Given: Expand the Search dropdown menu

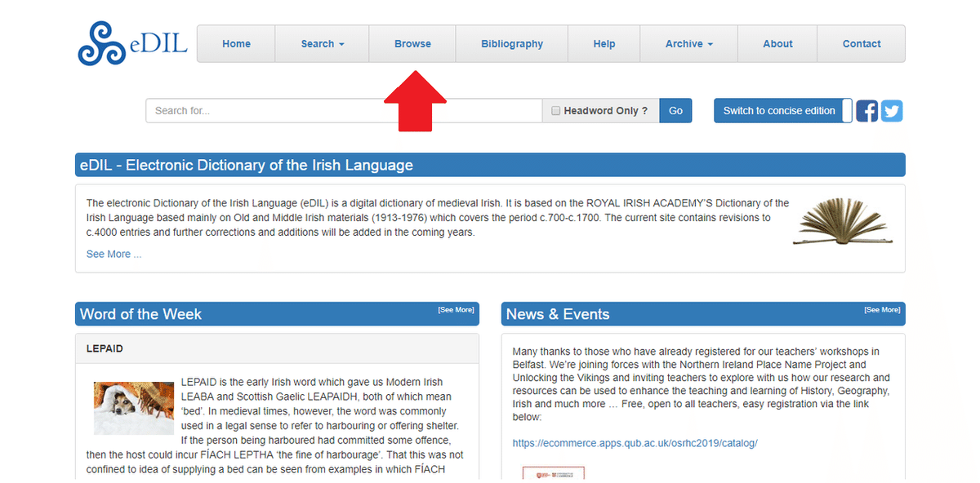Looking at the screenshot, I should coord(323,44).
